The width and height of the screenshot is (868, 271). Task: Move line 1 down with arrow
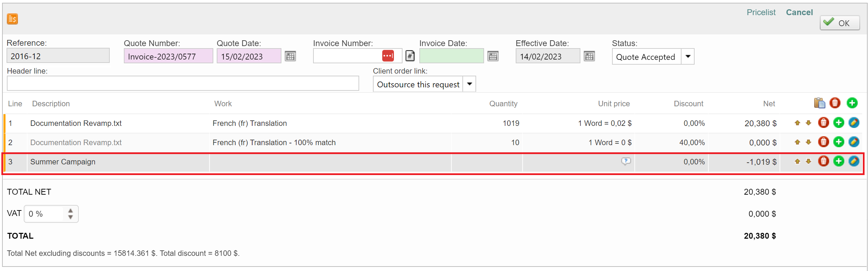(808, 123)
